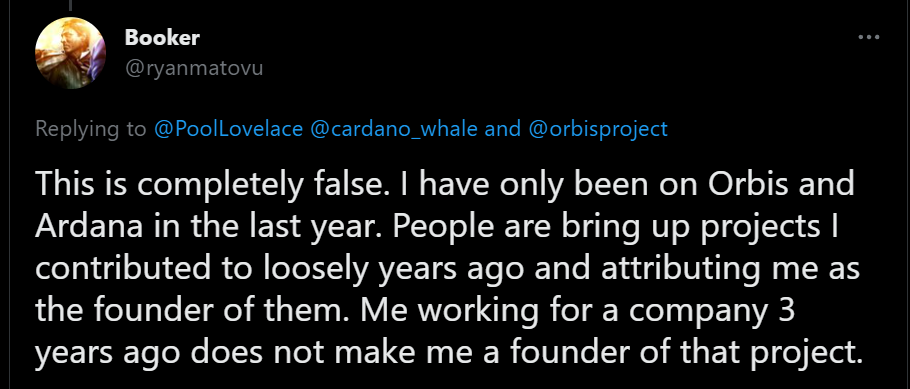
Task: Open the @cardano_whale profile link
Action: click(x=395, y=129)
